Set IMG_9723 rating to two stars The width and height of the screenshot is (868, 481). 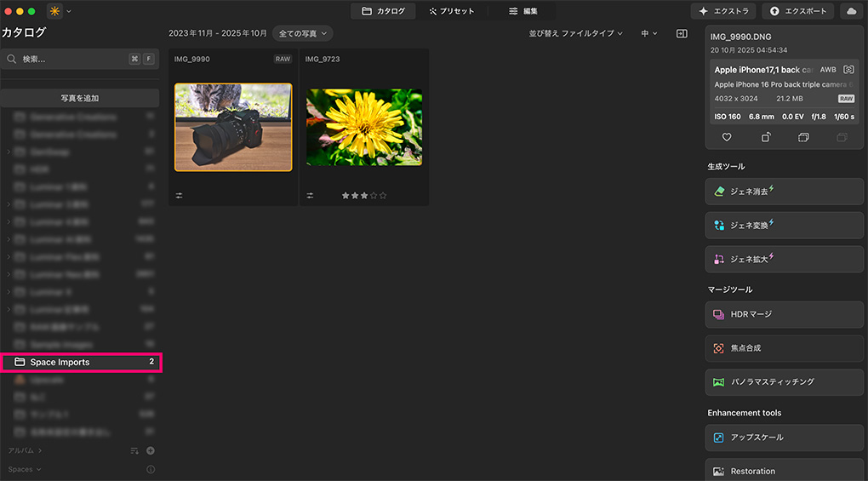(x=355, y=196)
